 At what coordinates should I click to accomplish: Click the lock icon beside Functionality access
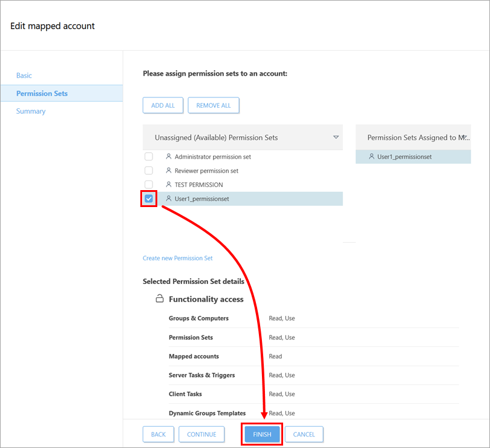(x=160, y=299)
